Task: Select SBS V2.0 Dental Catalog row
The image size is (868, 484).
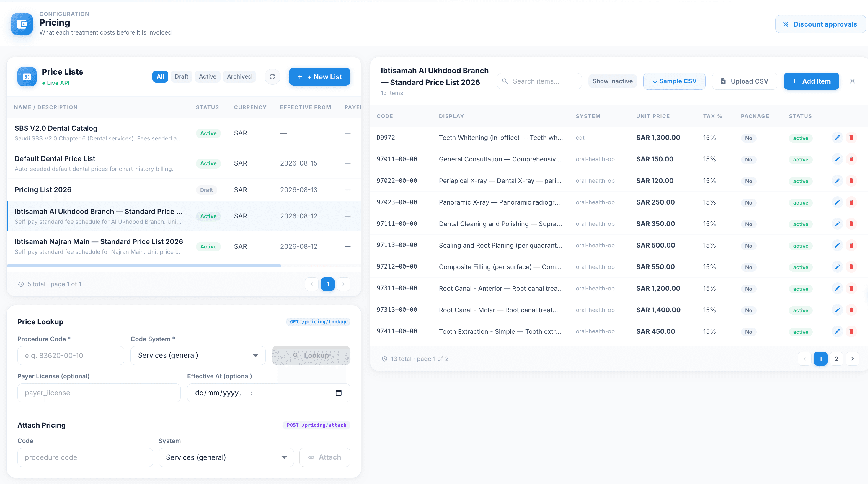Action: click(x=184, y=133)
